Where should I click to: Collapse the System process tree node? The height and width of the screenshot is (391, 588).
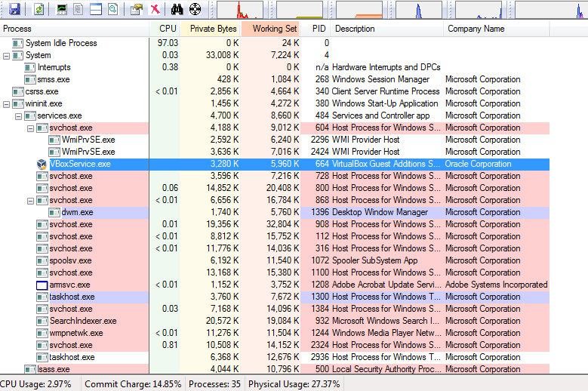[7, 55]
